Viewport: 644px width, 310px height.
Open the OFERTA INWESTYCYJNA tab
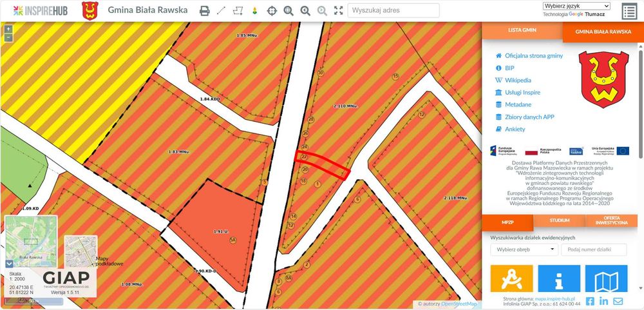pos(612,220)
